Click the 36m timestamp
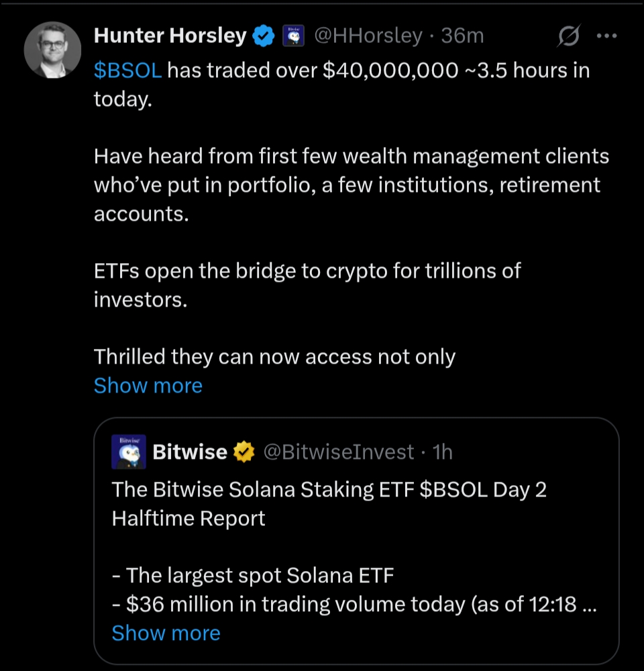This screenshot has height=671, width=644. pyautogui.click(x=462, y=36)
